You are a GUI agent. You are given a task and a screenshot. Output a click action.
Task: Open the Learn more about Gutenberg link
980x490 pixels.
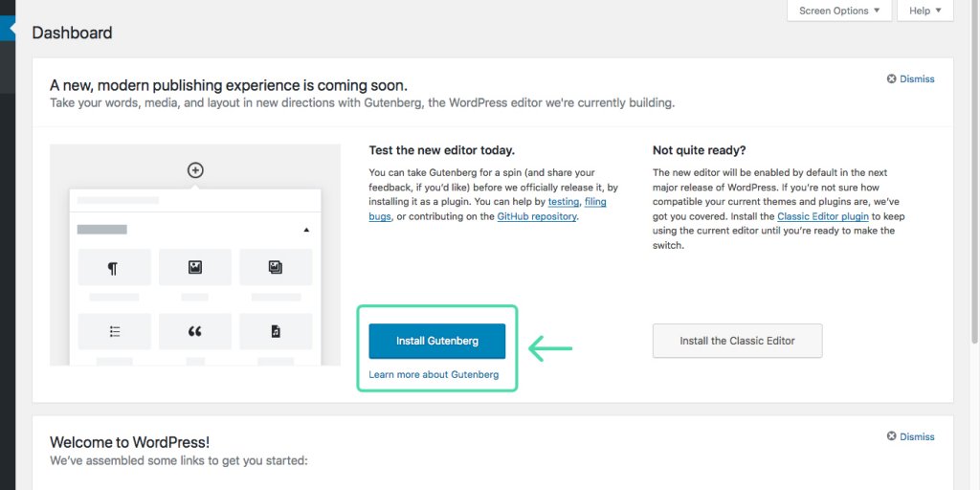434,374
